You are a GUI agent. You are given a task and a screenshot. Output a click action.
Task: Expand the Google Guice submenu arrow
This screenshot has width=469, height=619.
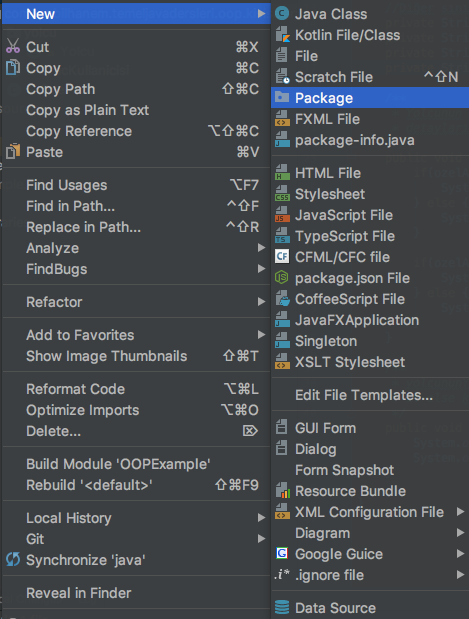[x=460, y=553]
